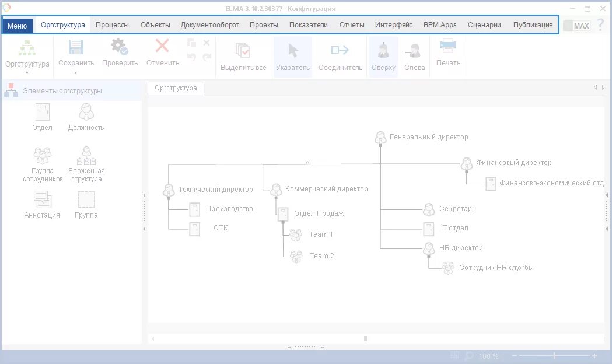Open the Публикация ribbon tab

tap(533, 25)
